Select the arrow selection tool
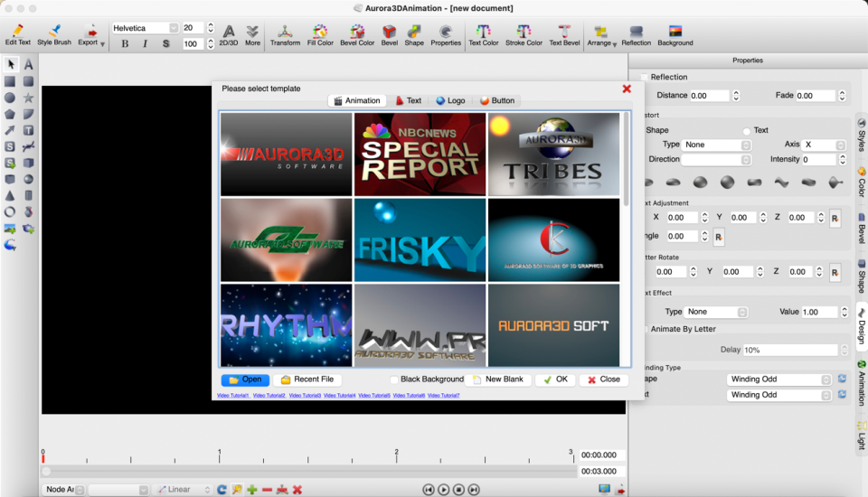The height and width of the screenshot is (497, 868). [x=11, y=65]
